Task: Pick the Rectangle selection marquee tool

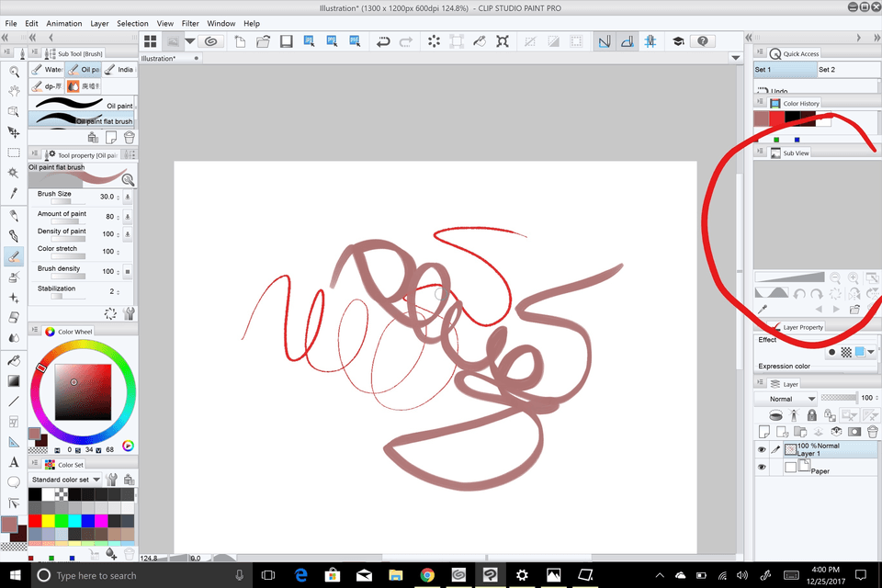Action: click(14, 153)
